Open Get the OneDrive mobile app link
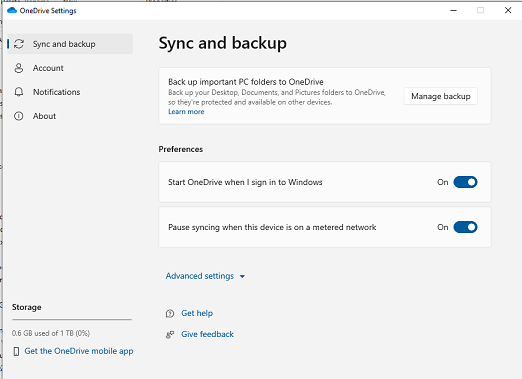 pos(79,351)
